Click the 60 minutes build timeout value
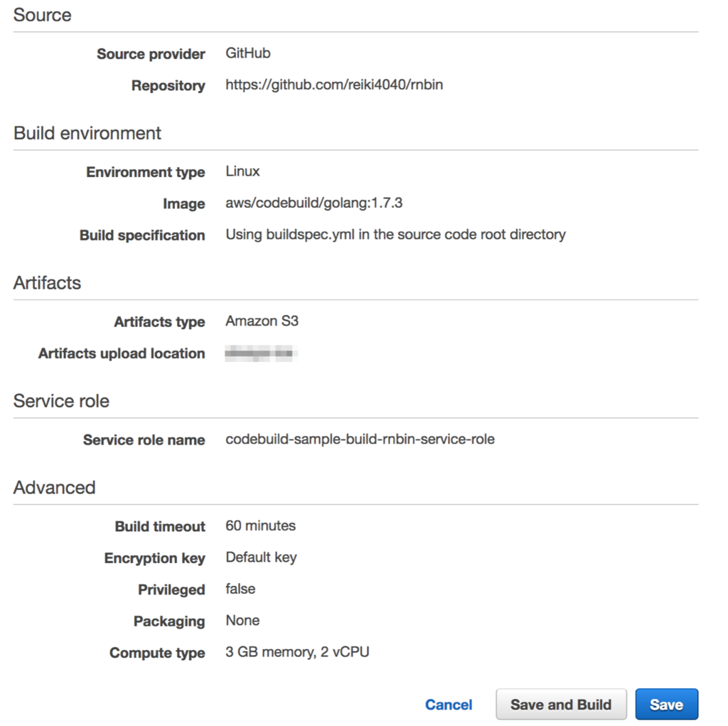The image size is (728, 726). pos(260,525)
